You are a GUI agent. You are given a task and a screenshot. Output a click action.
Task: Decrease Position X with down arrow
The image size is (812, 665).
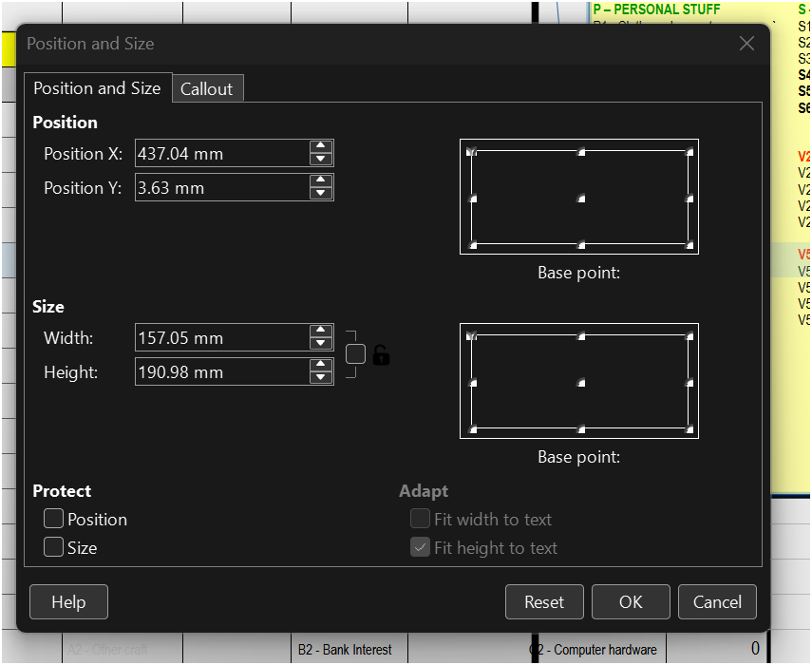321,160
